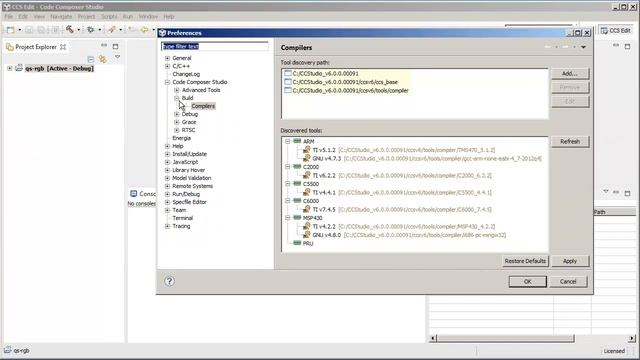Select ChangeLog in the preferences tree
The image size is (640, 360).
click(186, 74)
